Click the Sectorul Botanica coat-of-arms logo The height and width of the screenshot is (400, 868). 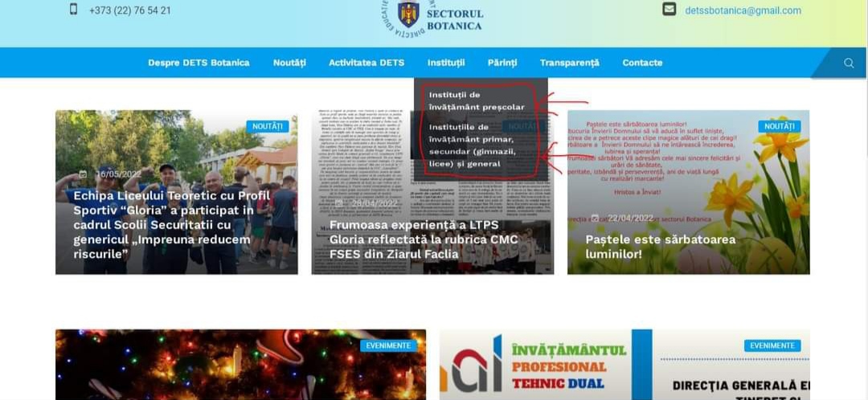click(x=408, y=14)
